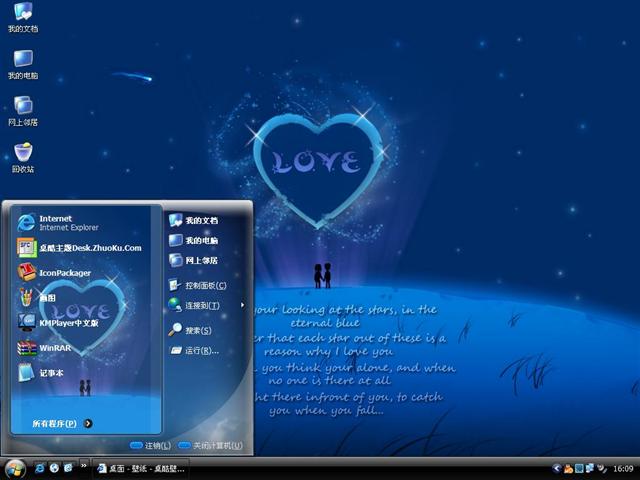The height and width of the screenshot is (480, 640).
Task: Click the 连接到(T) globe icon
Action: click(175, 305)
